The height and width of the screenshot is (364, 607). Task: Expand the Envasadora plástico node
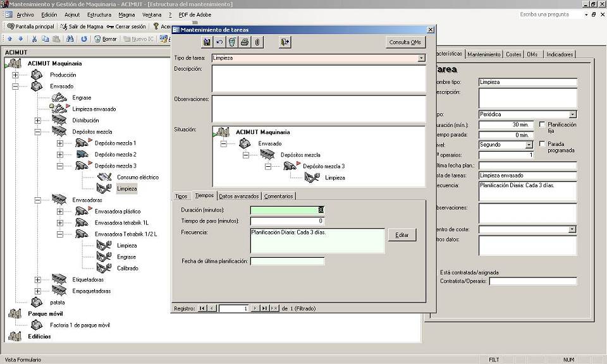point(60,212)
